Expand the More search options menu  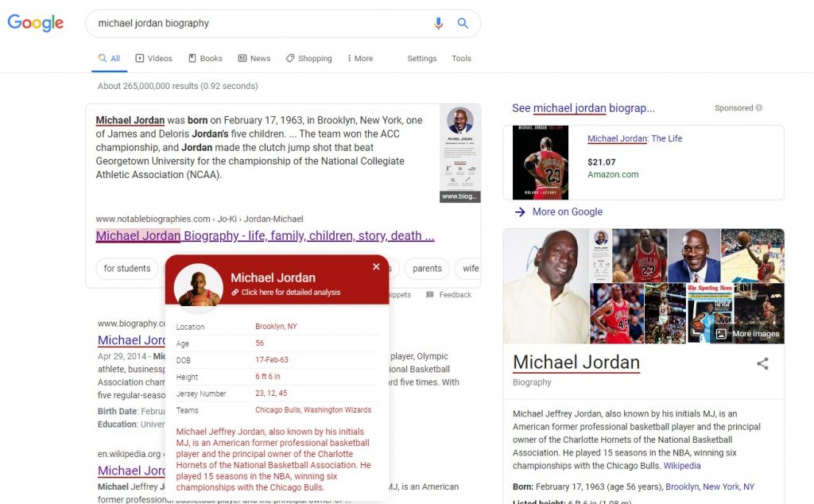(360, 58)
